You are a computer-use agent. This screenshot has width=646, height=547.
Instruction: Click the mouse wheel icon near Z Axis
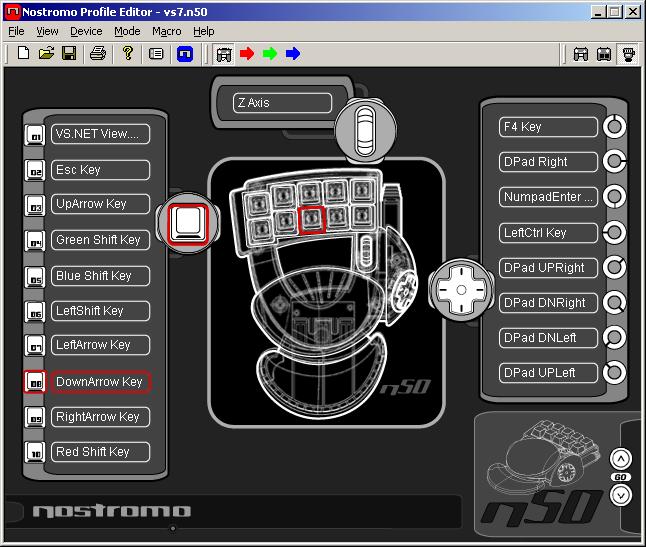(x=365, y=130)
